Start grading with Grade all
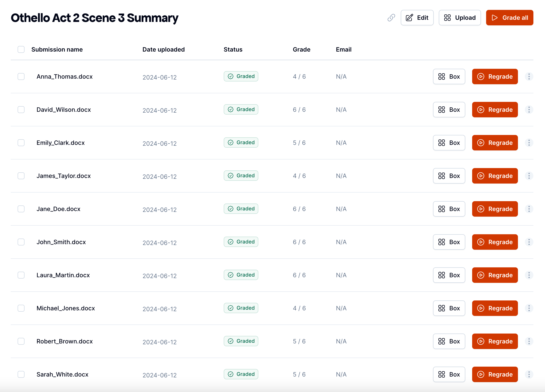The width and height of the screenshot is (545, 392). tap(510, 18)
